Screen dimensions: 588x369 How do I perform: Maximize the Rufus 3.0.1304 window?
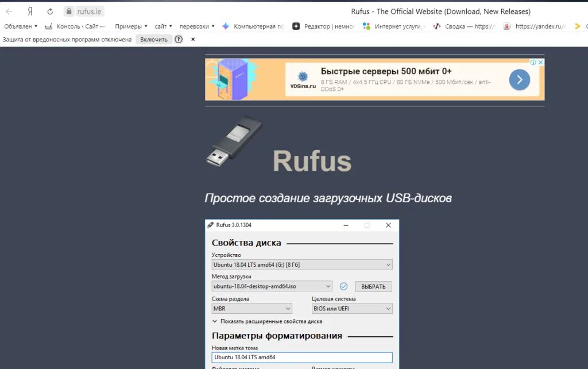(x=367, y=225)
